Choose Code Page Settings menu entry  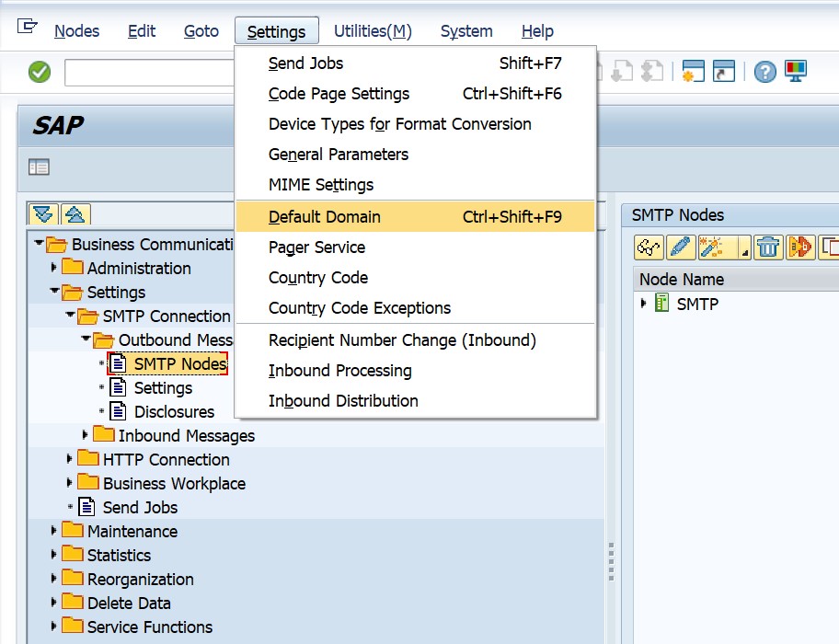coord(415,94)
